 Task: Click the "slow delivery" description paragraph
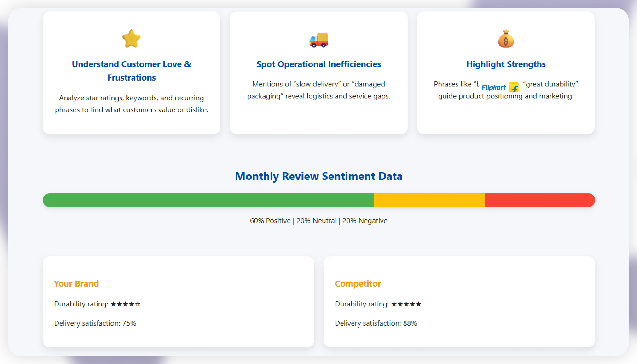[319, 90]
